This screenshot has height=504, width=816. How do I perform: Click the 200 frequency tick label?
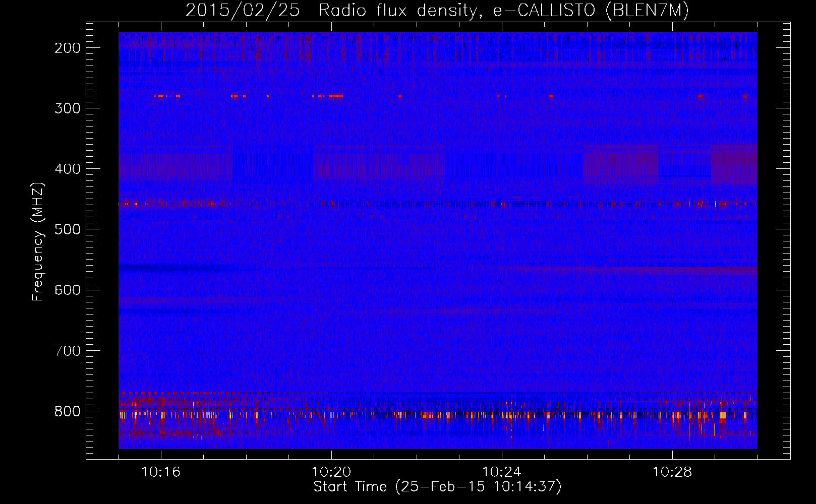pyautogui.click(x=68, y=48)
